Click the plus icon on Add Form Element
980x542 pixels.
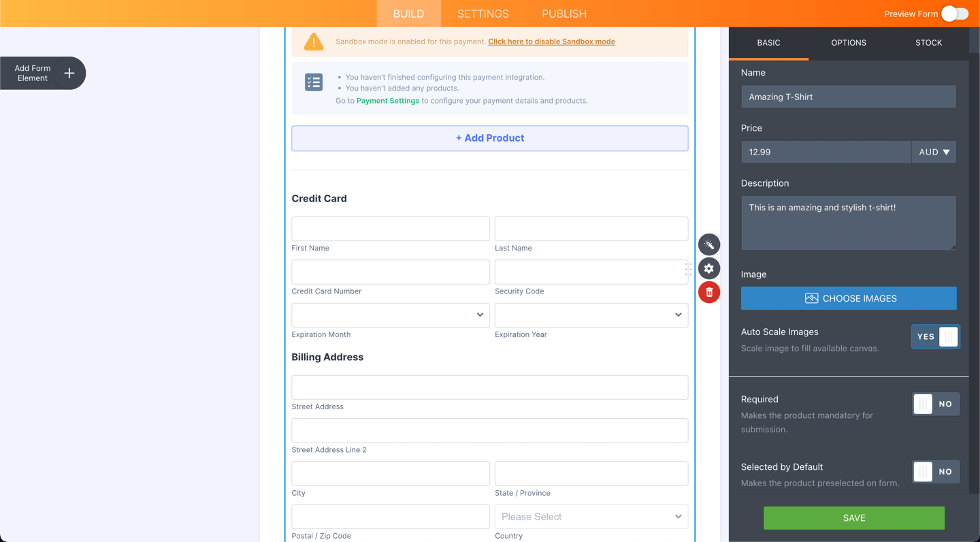[69, 73]
